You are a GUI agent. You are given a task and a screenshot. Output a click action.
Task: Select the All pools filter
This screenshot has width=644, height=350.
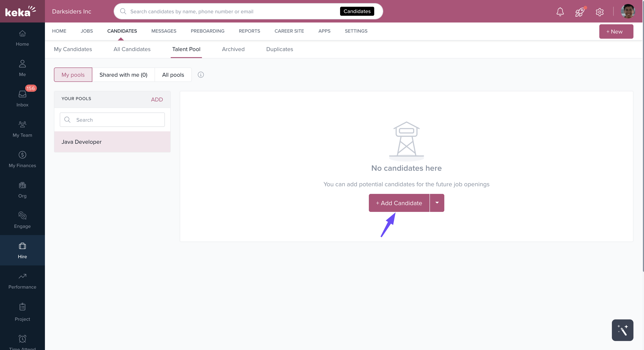point(173,75)
